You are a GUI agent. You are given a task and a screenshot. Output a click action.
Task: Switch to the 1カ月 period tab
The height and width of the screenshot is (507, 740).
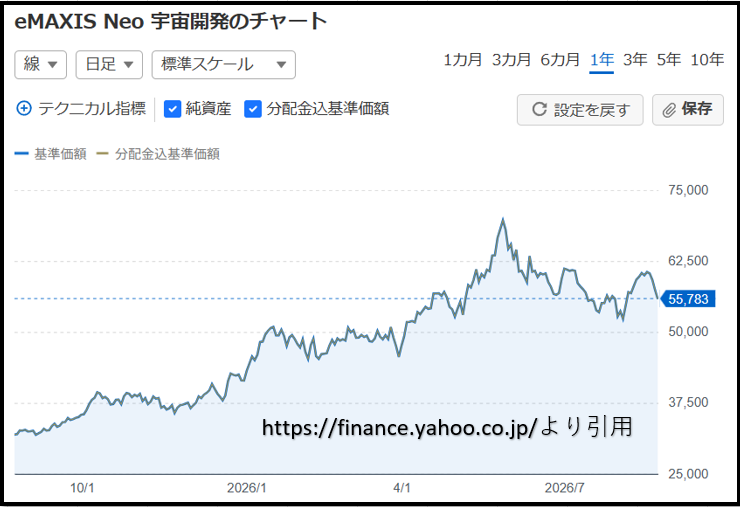462,60
